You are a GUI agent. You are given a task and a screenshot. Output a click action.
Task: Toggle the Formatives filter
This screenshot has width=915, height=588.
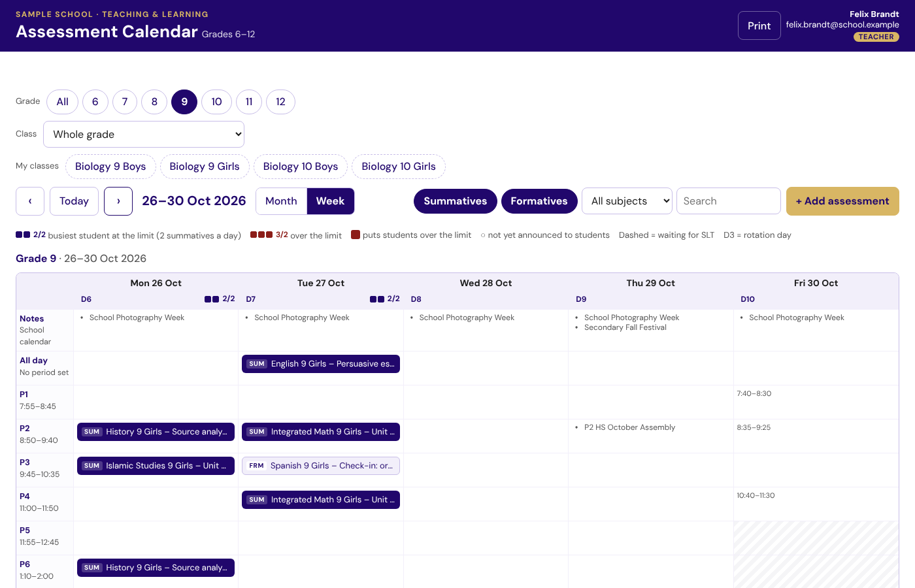click(539, 201)
